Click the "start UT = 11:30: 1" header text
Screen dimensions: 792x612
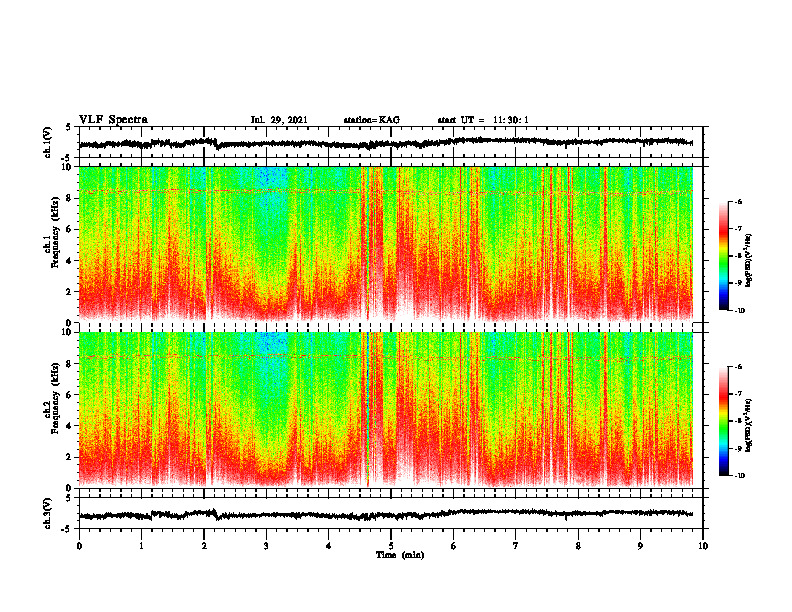coord(483,120)
